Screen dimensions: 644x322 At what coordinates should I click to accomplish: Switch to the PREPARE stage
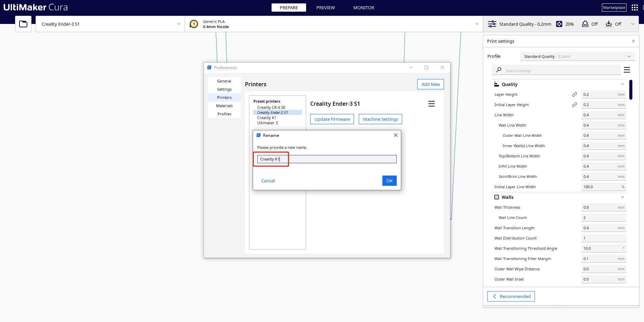289,8
